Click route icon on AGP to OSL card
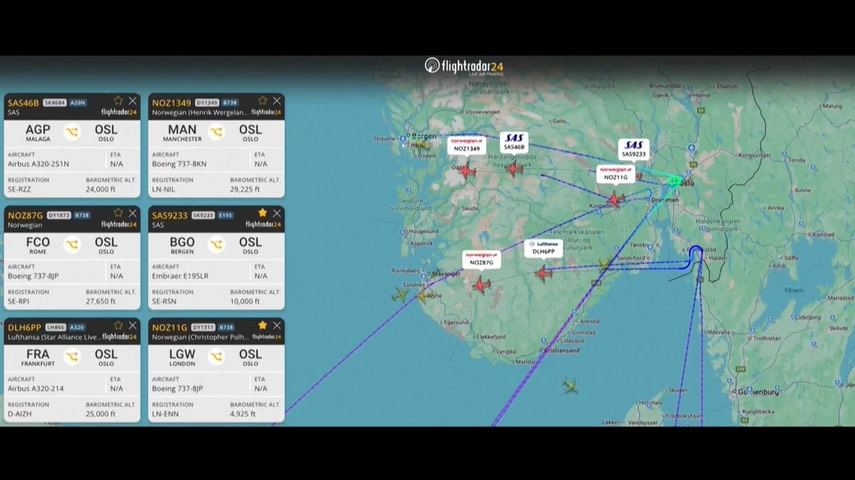The height and width of the screenshot is (480, 855). click(x=72, y=132)
